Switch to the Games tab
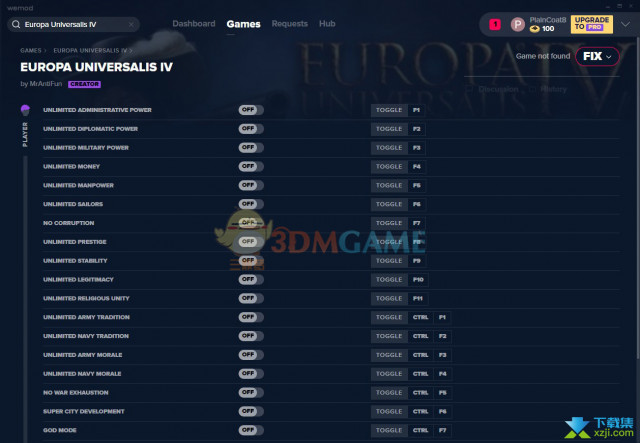 point(243,24)
